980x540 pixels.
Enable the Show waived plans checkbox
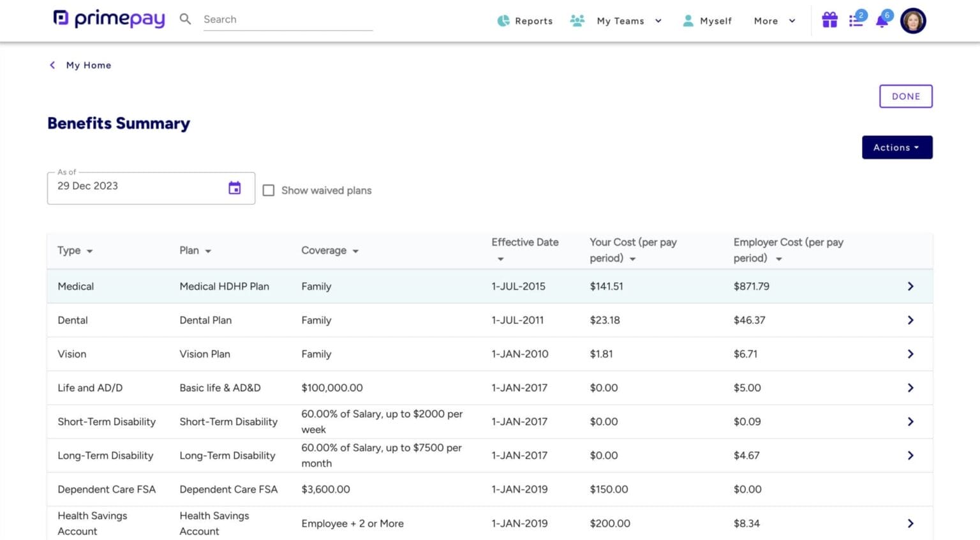[x=269, y=190]
